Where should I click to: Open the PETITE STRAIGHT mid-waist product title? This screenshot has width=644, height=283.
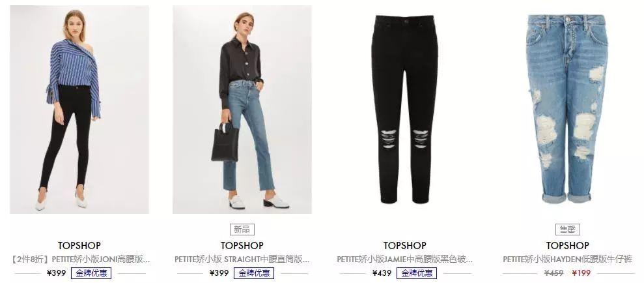242,260
